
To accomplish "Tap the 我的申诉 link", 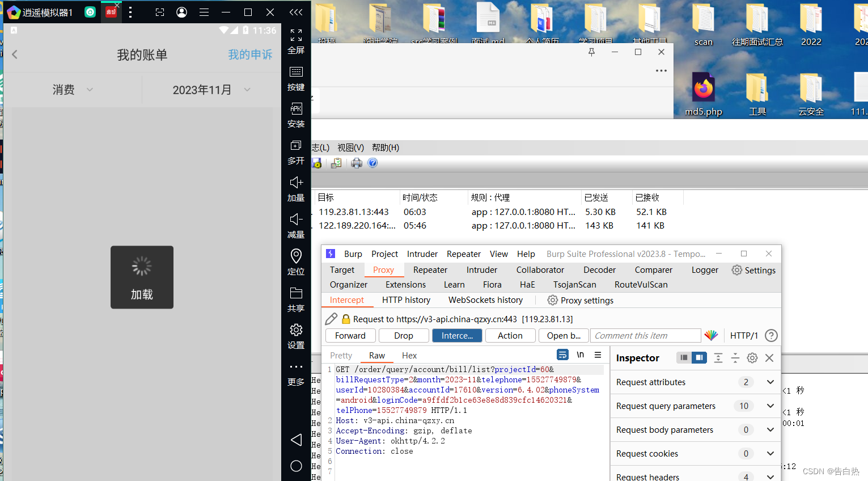I will point(250,54).
